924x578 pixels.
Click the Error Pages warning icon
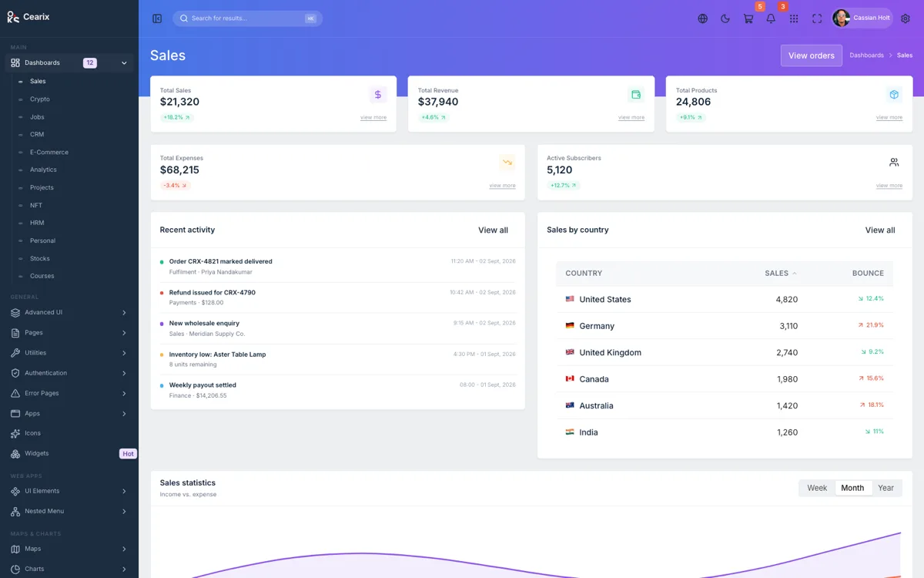15,393
